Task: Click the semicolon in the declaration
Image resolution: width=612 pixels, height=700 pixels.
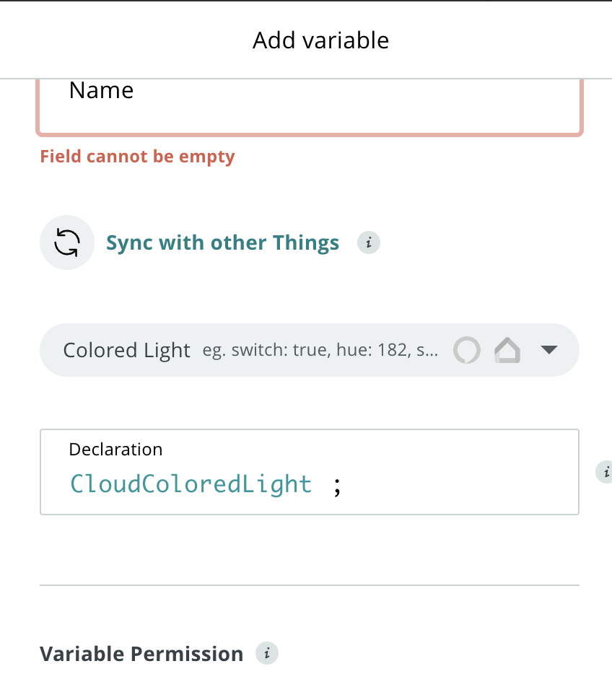Action: pos(336,485)
